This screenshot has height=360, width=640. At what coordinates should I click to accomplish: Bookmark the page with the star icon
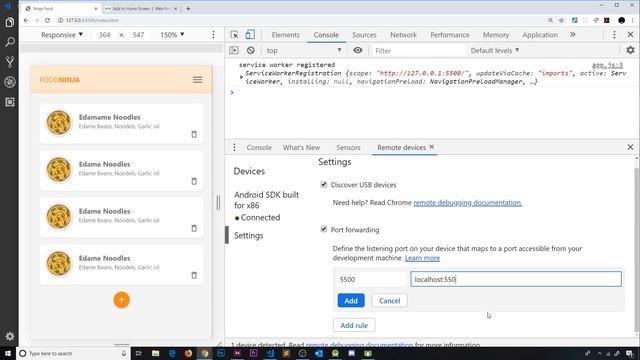[562, 20]
